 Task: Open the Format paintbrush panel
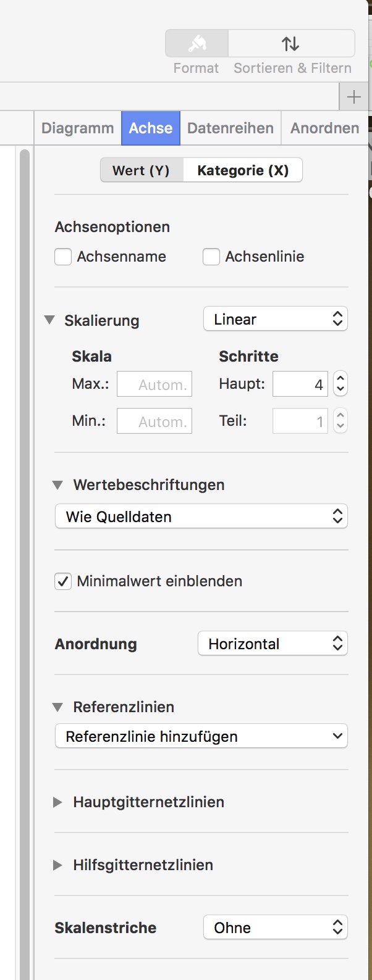point(197,44)
